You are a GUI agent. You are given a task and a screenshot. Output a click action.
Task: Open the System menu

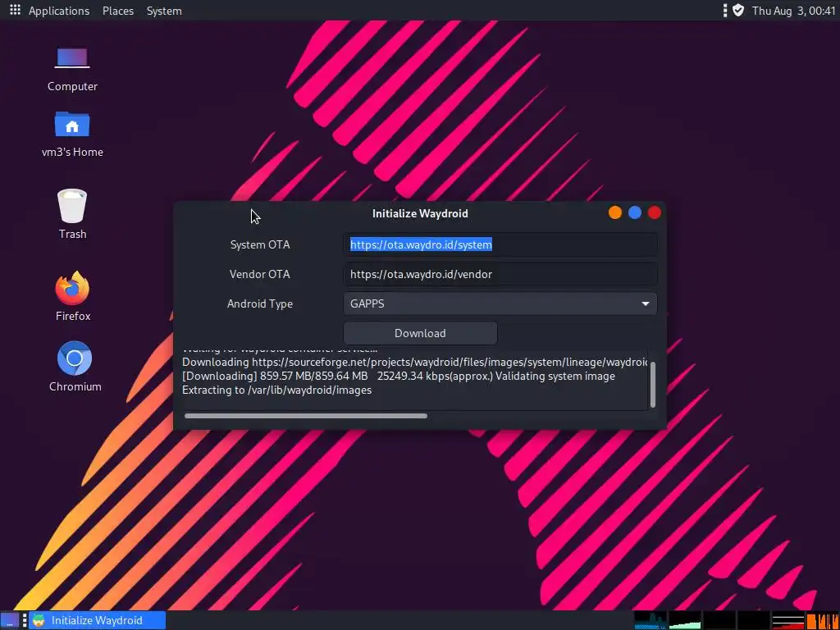(x=164, y=11)
